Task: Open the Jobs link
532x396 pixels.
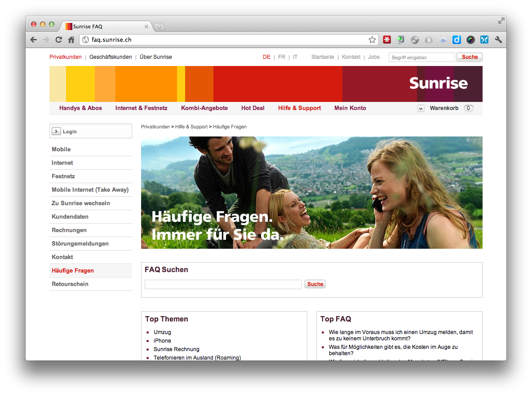Action: (x=373, y=57)
